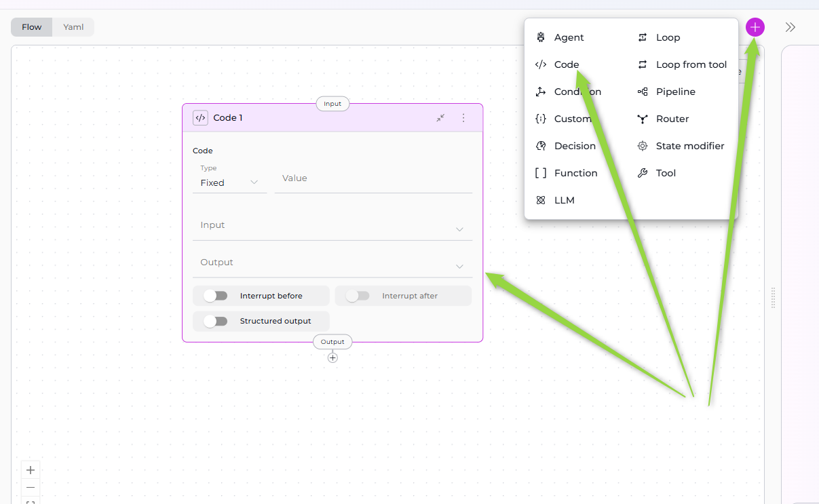Click the Value input field

point(373,178)
